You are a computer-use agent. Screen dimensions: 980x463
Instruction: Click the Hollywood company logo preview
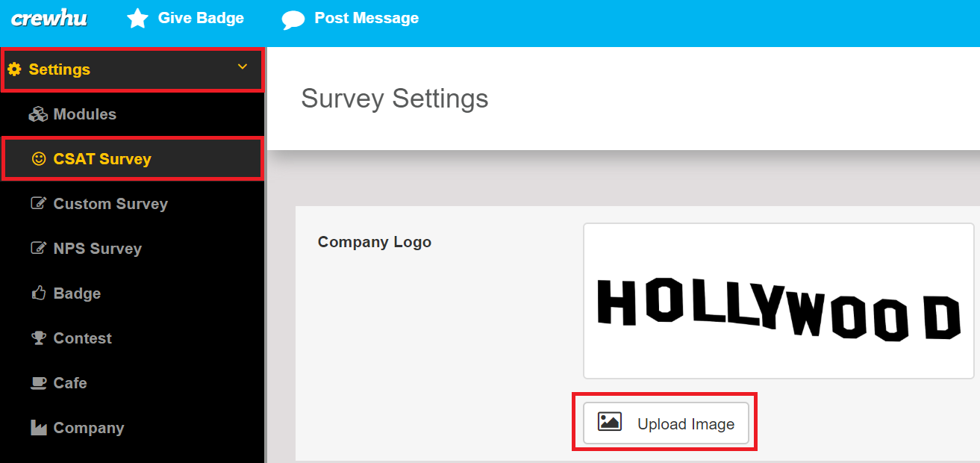(x=778, y=301)
